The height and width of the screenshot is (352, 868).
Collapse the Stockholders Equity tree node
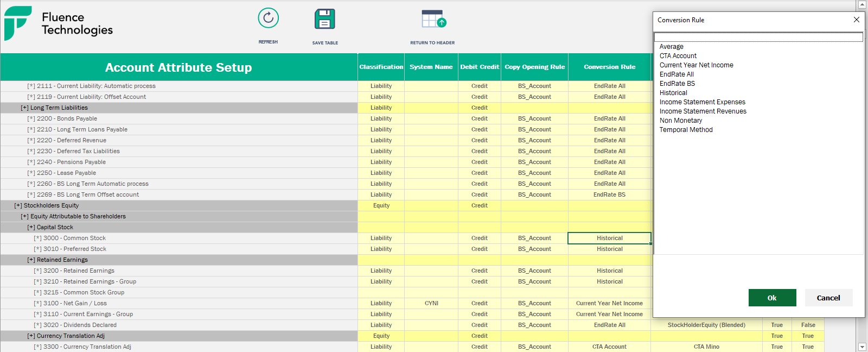coord(18,205)
